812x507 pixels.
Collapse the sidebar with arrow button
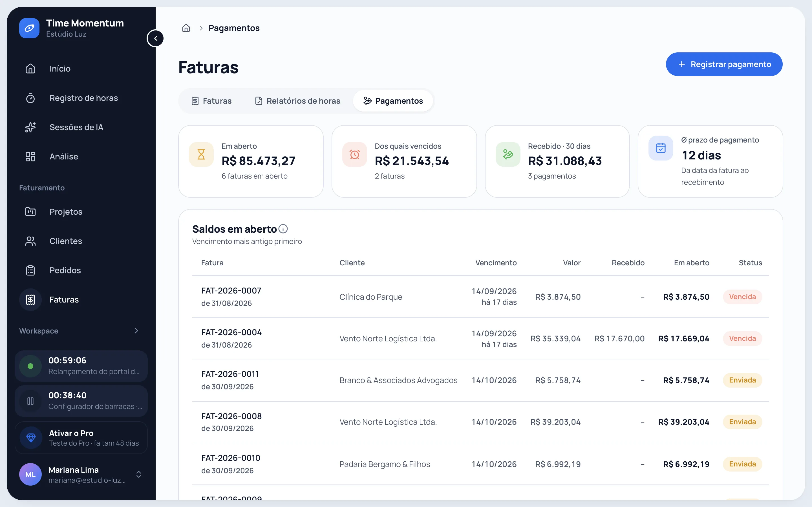click(155, 38)
